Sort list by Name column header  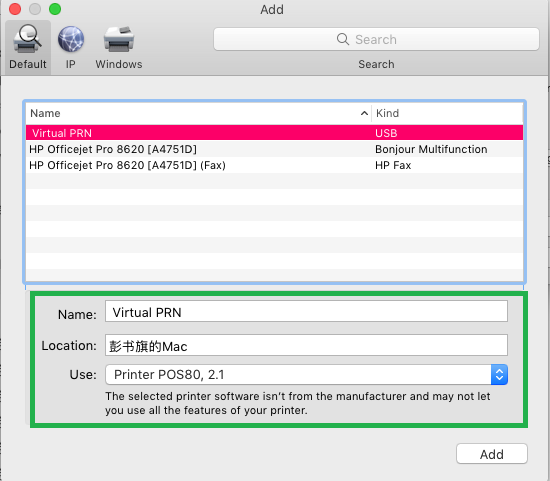click(45, 113)
